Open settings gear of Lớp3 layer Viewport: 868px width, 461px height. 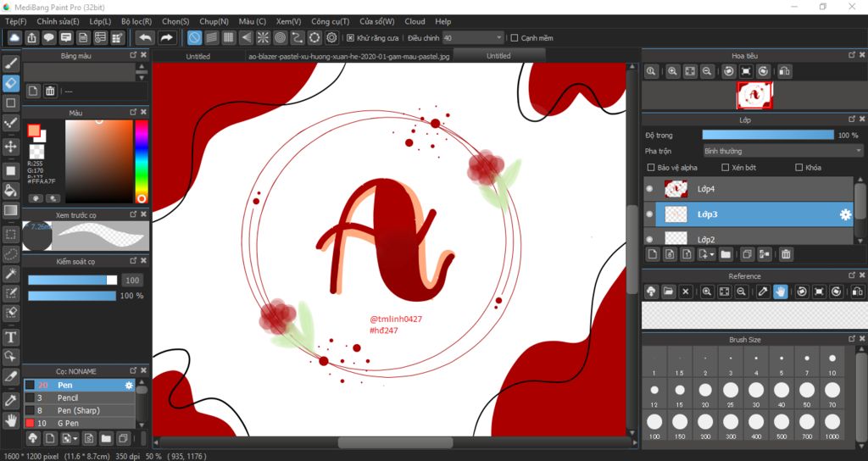click(844, 214)
